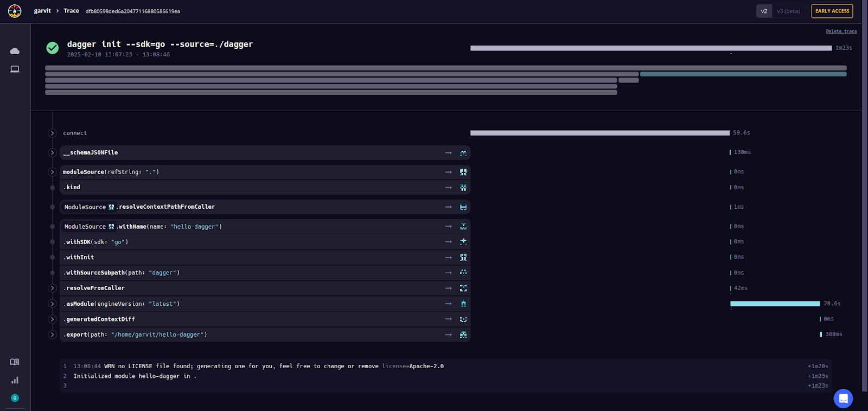The image size is (868, 411).
Task: Click the Trace breadcrumb
Action: 71,11
